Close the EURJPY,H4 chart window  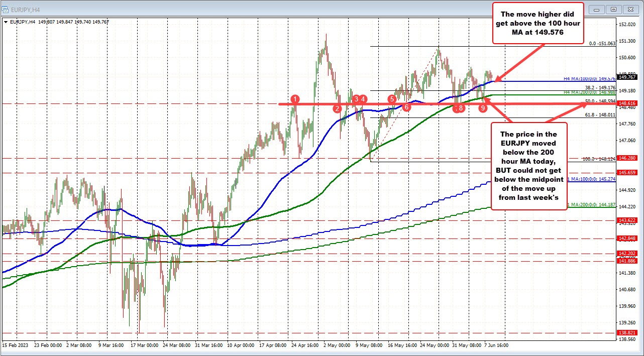(x=629, y=9)
